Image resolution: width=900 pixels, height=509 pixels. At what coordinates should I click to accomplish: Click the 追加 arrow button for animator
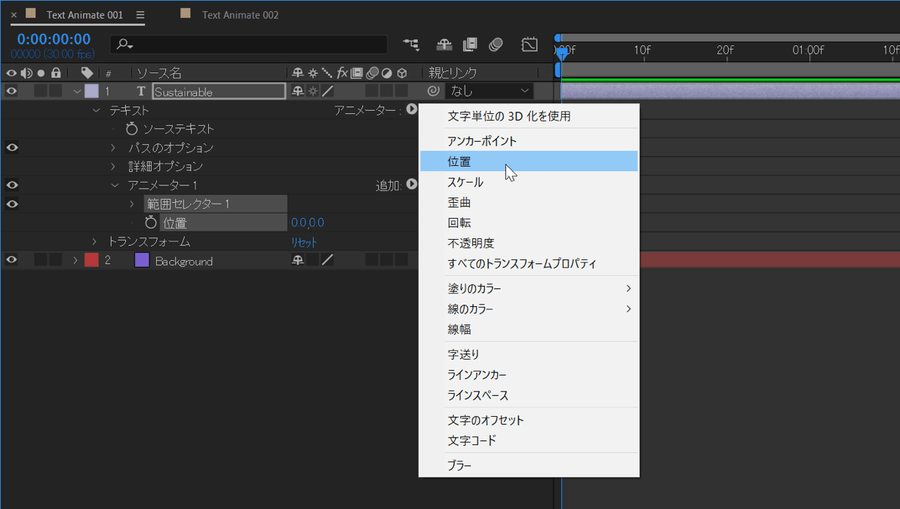411,185
